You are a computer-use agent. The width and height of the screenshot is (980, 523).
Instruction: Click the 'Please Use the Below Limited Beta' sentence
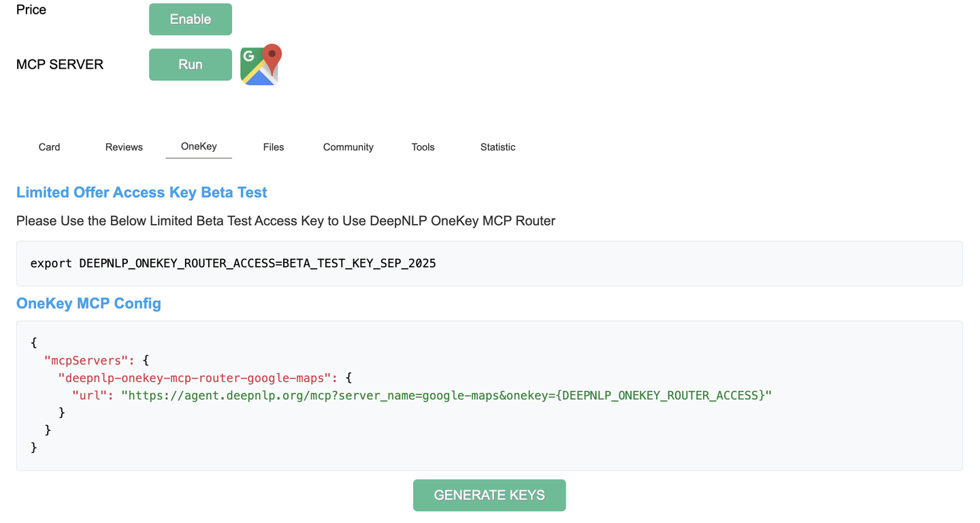point(286,221)
